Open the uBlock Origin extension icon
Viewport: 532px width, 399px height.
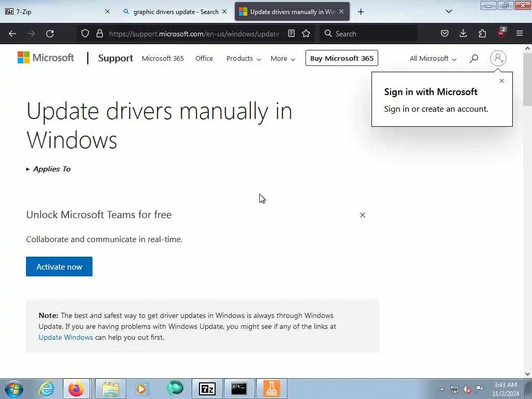[x=501, y=33]
